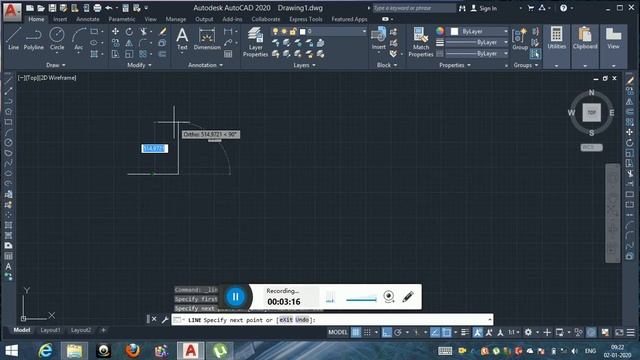The height and width of the screenshot is (360, 640).
Task: Add a new layout with plus button
Action: click(103, 330)
